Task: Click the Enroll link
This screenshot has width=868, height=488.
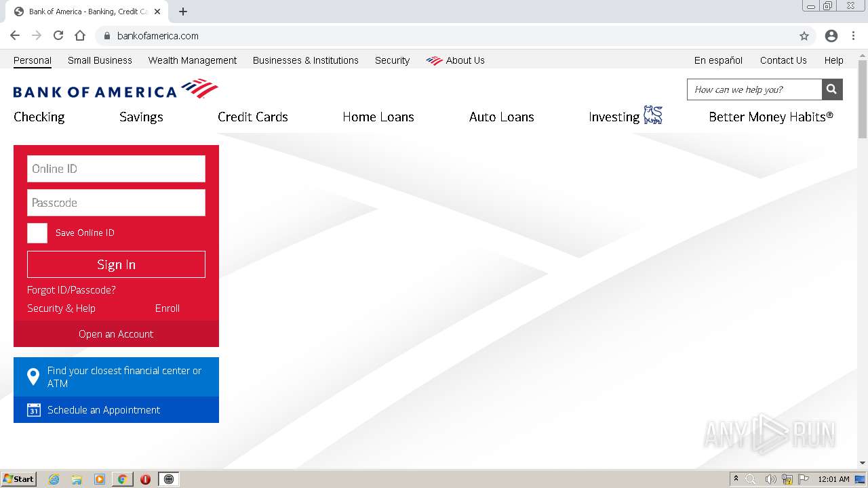Action: [x=167, y=308]
